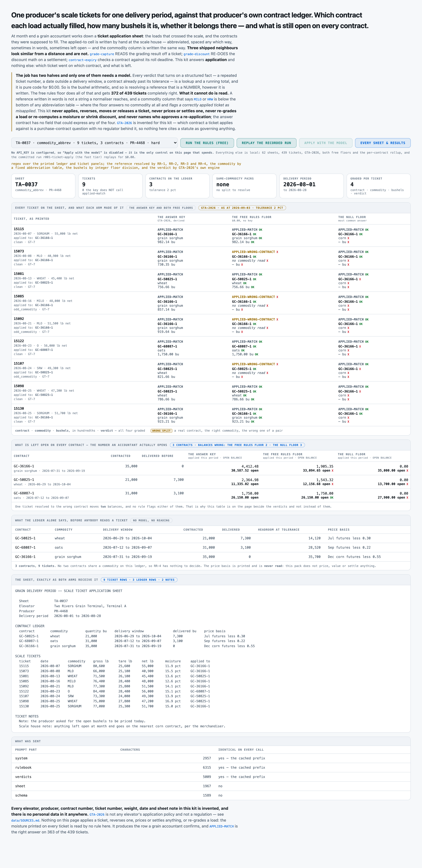Click the '27,900.00 open' balance

point(391,498)
